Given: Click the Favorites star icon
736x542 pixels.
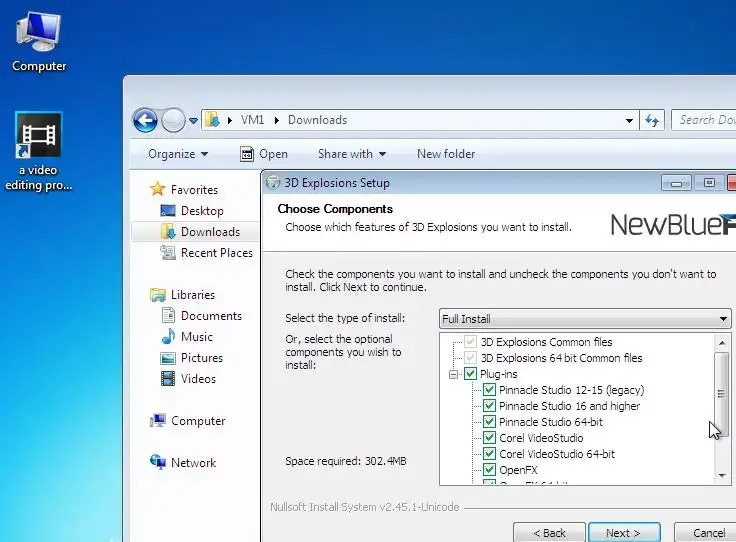Looking at the screenshot, I should point(158,189).
